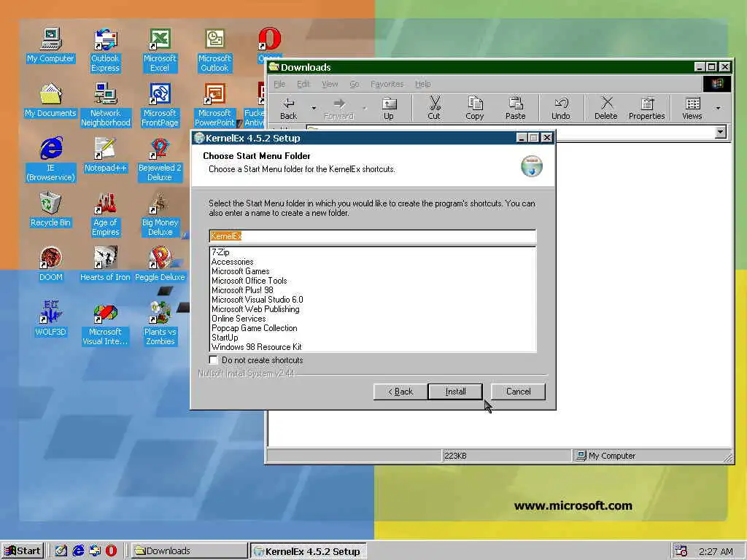Open Network Neighborhood icon
This screenshot has height=560, width=747.
pos(105,105)
